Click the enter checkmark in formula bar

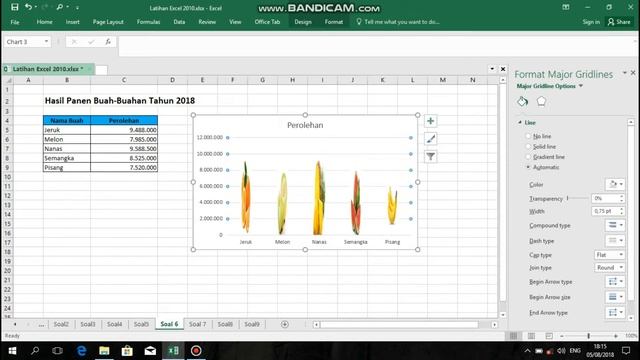91,42
